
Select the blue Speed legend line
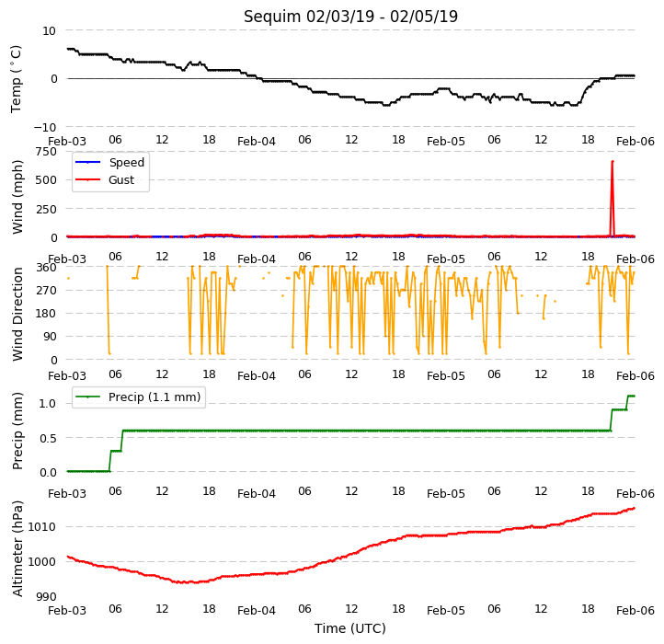click(87, 162)
